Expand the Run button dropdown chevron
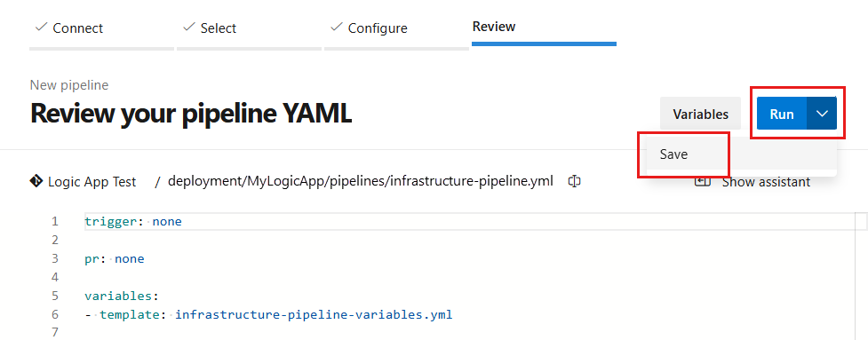This screenshot has height=340, width=868. 822,114
